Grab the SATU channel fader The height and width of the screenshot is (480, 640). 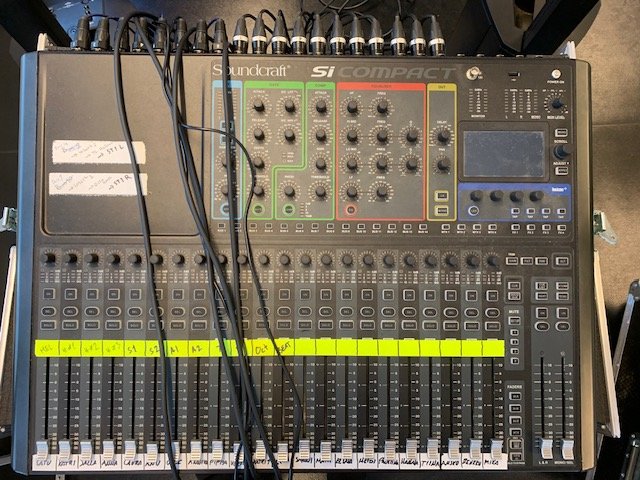pyautogui.click(x=42, y=449)
